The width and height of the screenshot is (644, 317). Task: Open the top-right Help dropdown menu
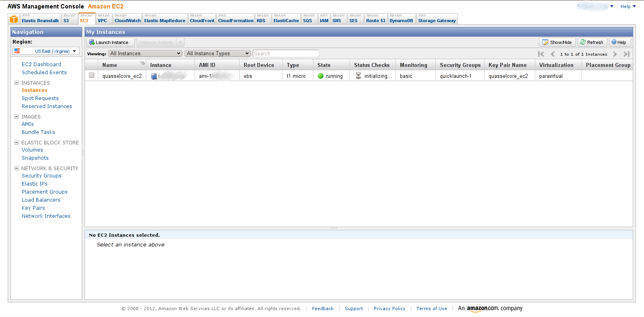pyautogui.click(x=628, y=6)
